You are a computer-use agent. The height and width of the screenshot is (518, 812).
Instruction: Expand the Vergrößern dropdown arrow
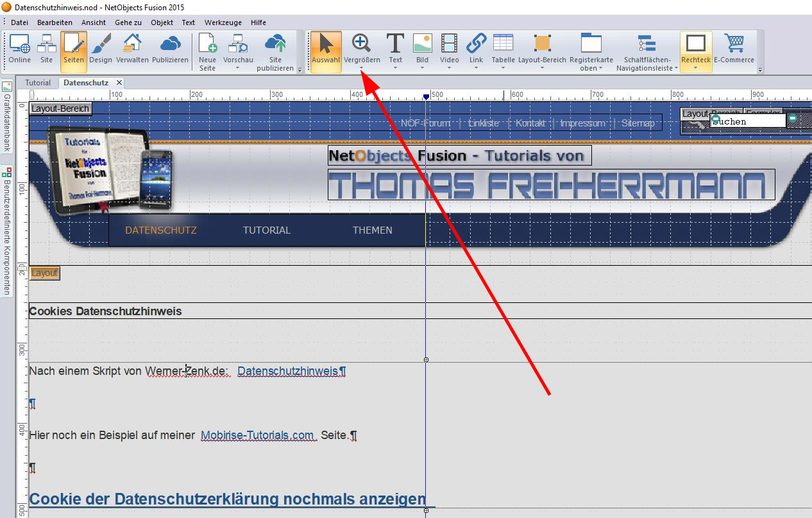point(362,68)
